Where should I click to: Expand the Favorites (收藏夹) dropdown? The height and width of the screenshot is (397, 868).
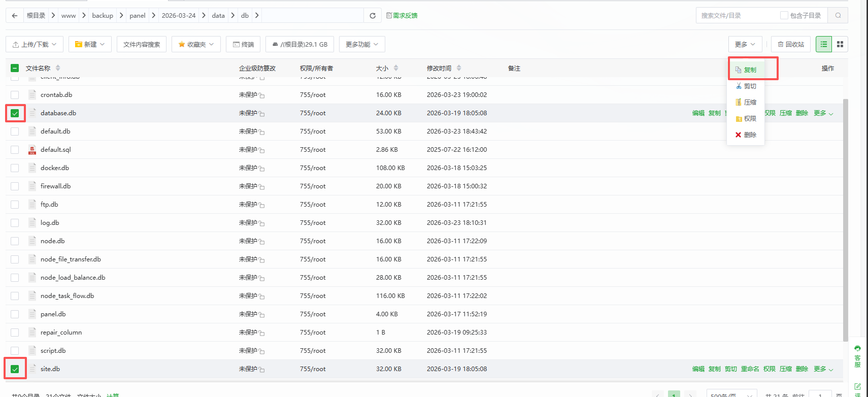tap(196, 45)
